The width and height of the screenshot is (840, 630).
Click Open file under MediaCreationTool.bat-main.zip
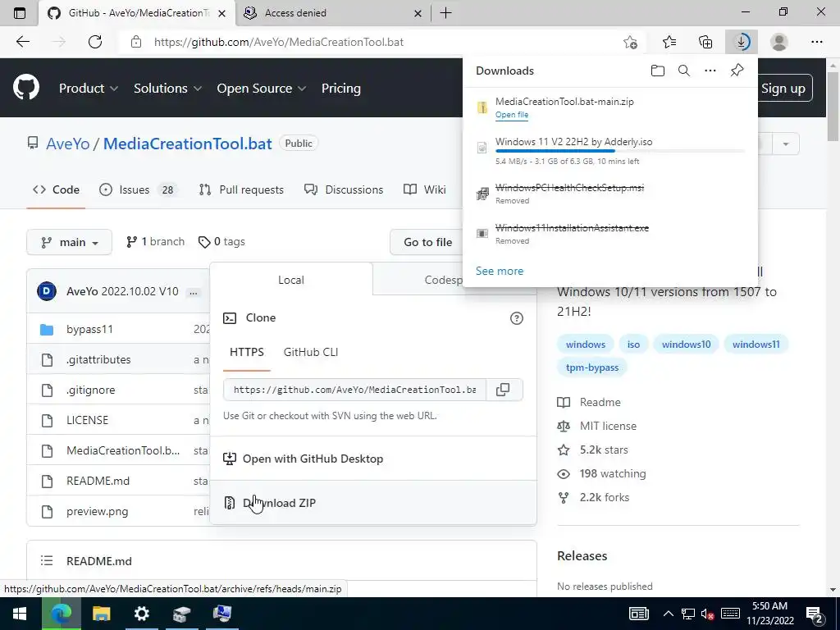512,115
